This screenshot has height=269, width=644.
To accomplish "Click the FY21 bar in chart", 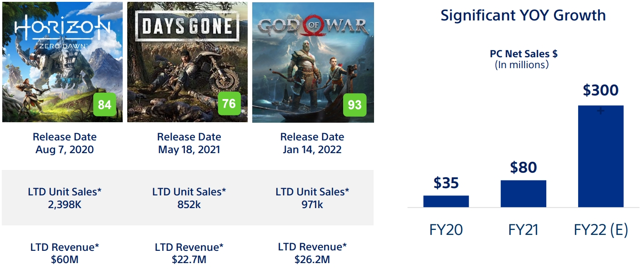I will coord(523,194).
